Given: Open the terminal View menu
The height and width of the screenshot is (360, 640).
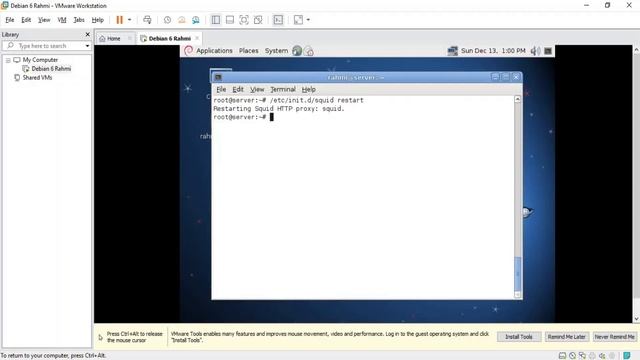Looking at the screenshot, I should [257, 89].
